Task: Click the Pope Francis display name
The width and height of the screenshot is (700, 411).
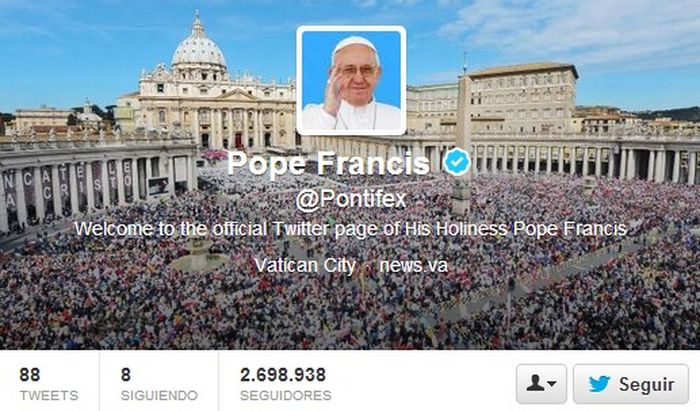Action: pos(328,163)
